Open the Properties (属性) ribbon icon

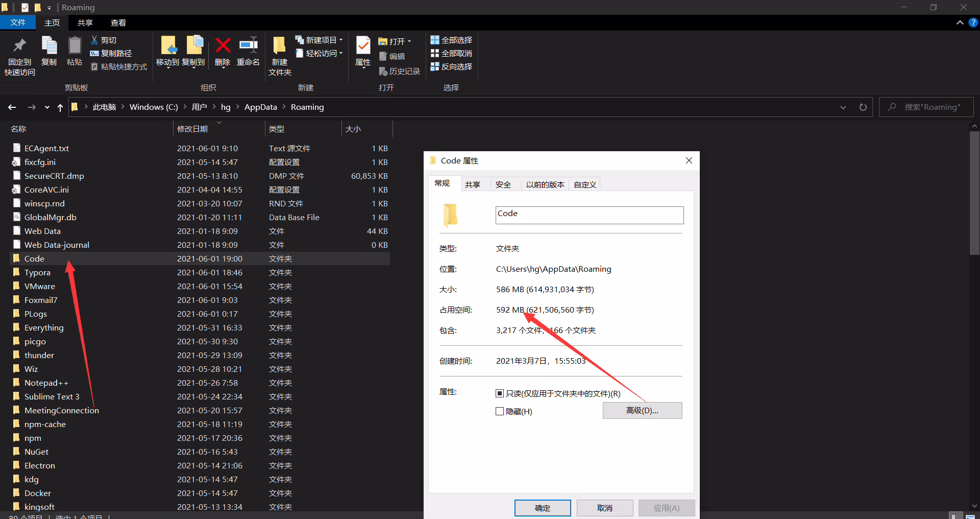[x=363, y=45]
